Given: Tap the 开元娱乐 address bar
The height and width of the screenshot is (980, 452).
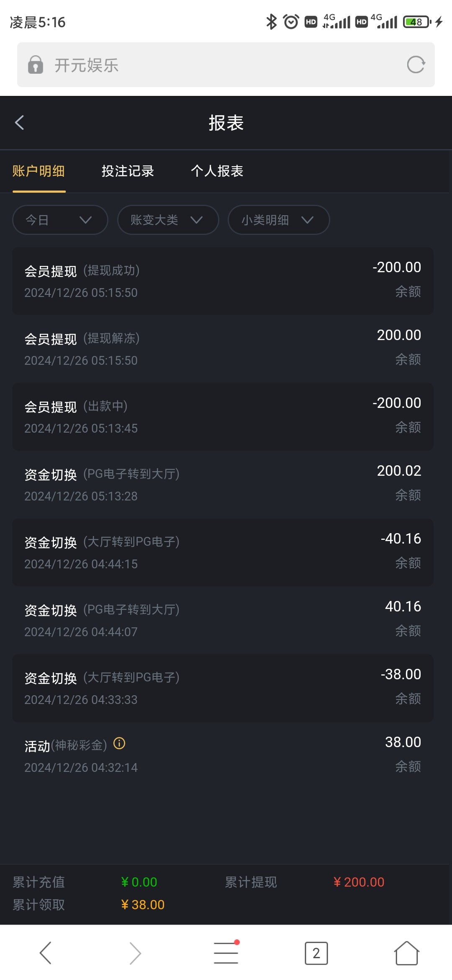Looking at the screenshot, I should pos(218,65).
